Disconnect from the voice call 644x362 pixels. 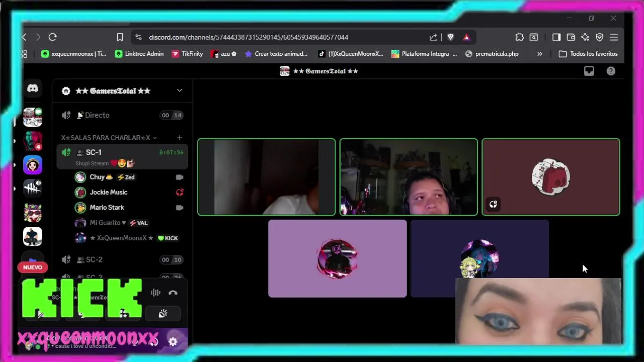coord(173,293)
